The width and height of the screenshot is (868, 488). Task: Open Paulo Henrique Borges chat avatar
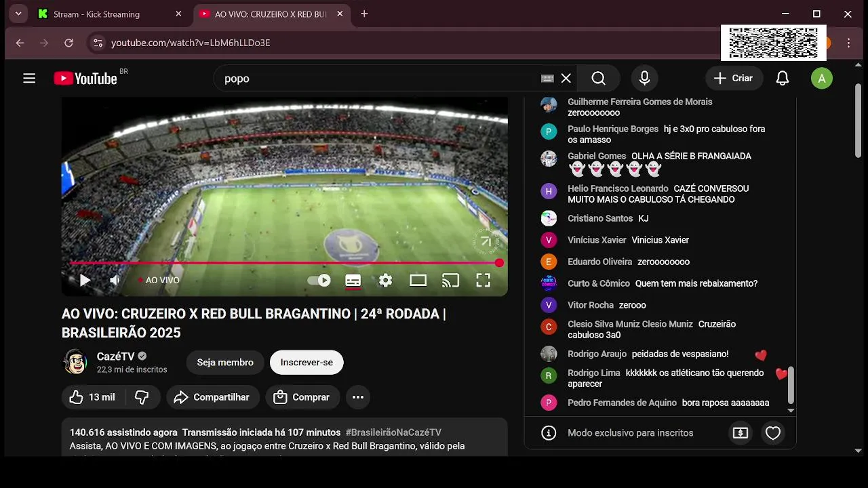click(549, 131)
